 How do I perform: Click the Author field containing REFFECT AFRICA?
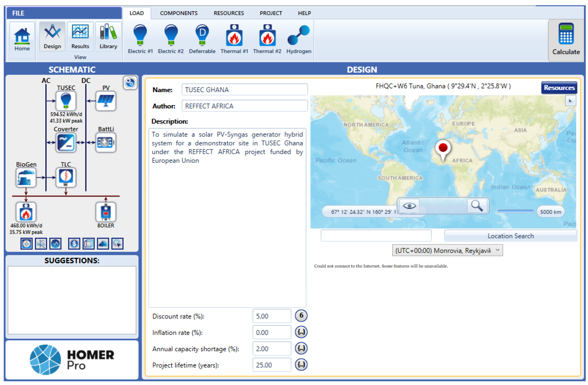[x=245, y=106]
